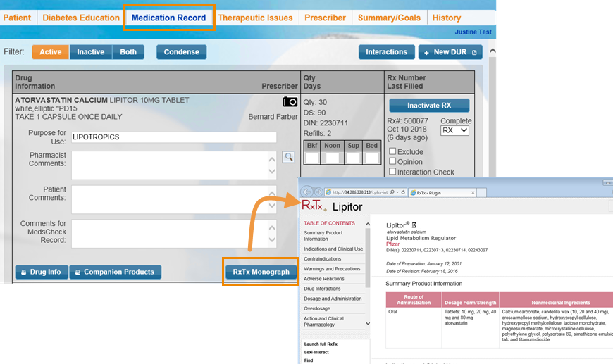Close the RxTx - Plugin browser tab

(473, 192)
